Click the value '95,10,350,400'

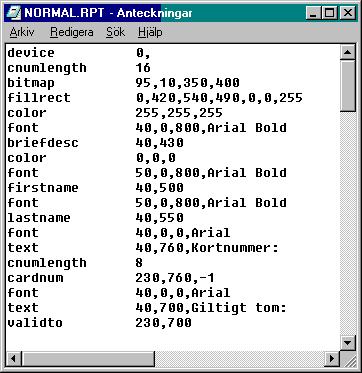[187, 83]
